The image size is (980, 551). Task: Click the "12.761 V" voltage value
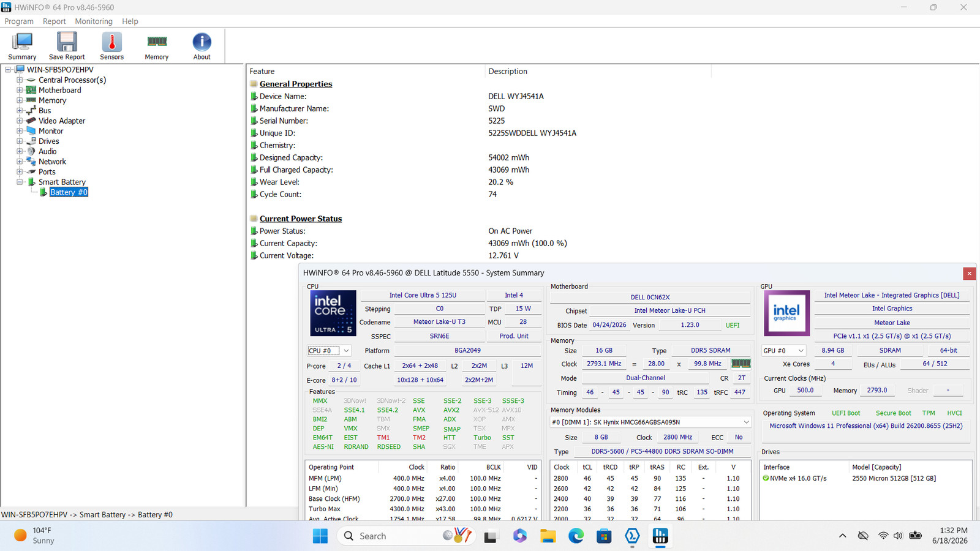pyautogui.click(x=503, y=255)
